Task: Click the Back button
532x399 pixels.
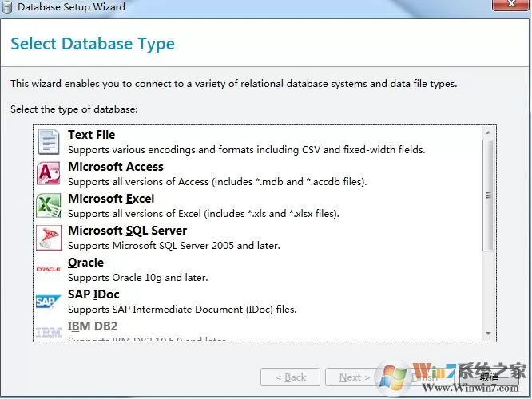Action: [291, 377]
